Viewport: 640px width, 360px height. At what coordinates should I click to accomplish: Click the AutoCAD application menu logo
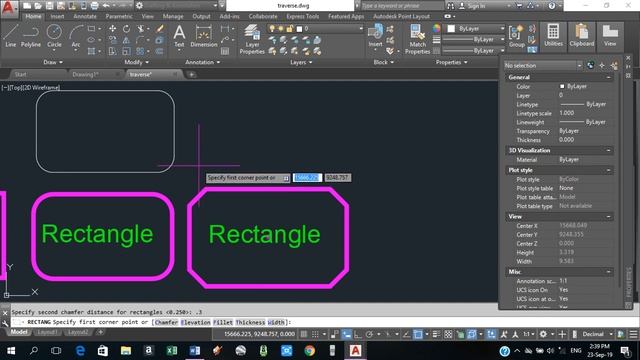coord(9,8)
